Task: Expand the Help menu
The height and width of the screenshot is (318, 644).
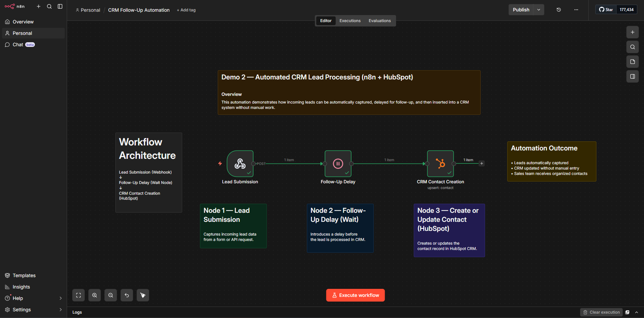Action: (33, 298)
